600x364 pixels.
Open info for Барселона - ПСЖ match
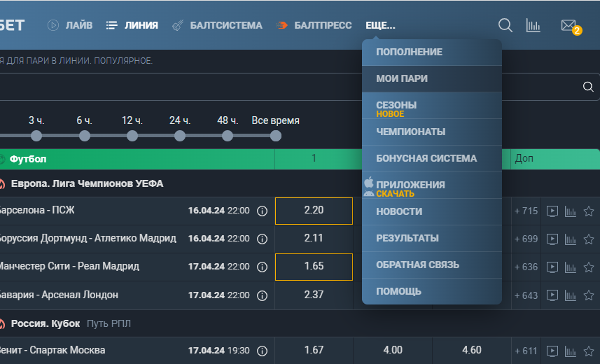pos(262,211)
